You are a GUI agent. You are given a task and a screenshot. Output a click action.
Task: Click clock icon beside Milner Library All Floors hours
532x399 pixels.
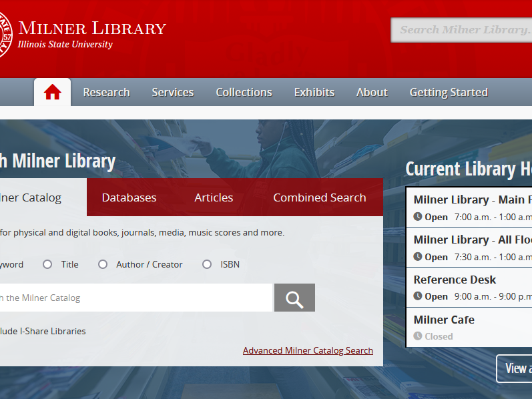tap(418, 256)
